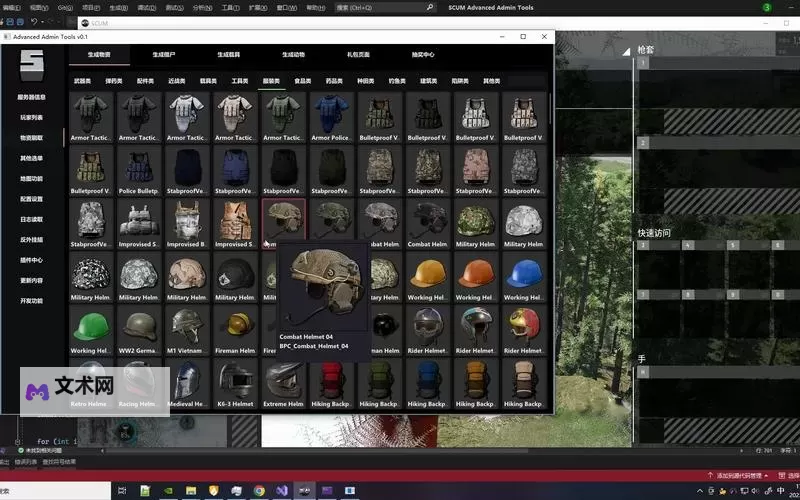800x500 pixels.
Task: Select the WW2 German helmet item
Action: point(139,330)
